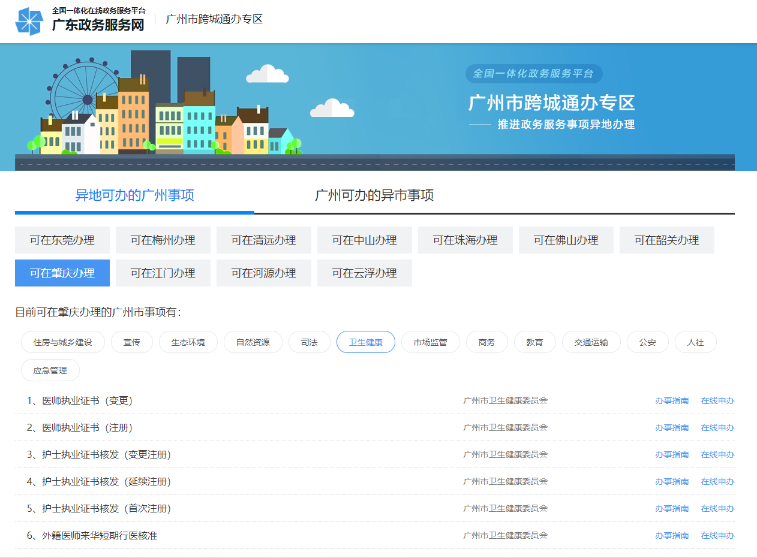Image resolution: width=757 pixels, height=558 pixels.
Task: Click 广州市跨城通办专区 header title
Action: click(214, 19)
